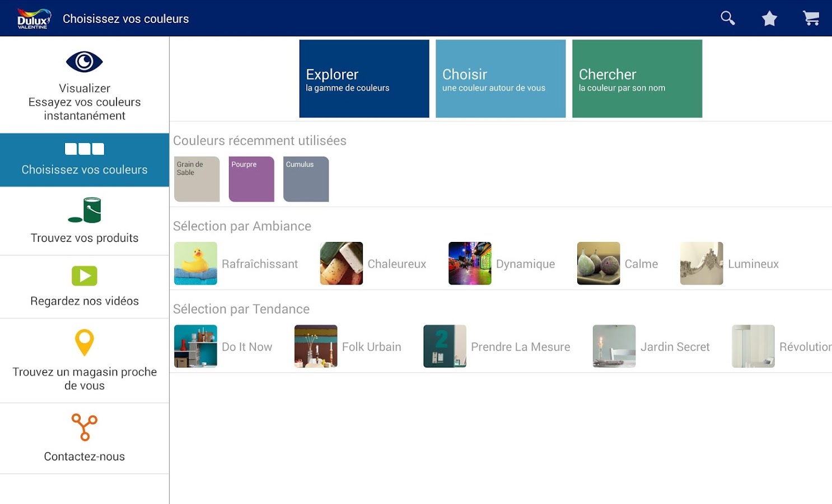Click Chercher la couleur par son nom

[x=637, y=78]
